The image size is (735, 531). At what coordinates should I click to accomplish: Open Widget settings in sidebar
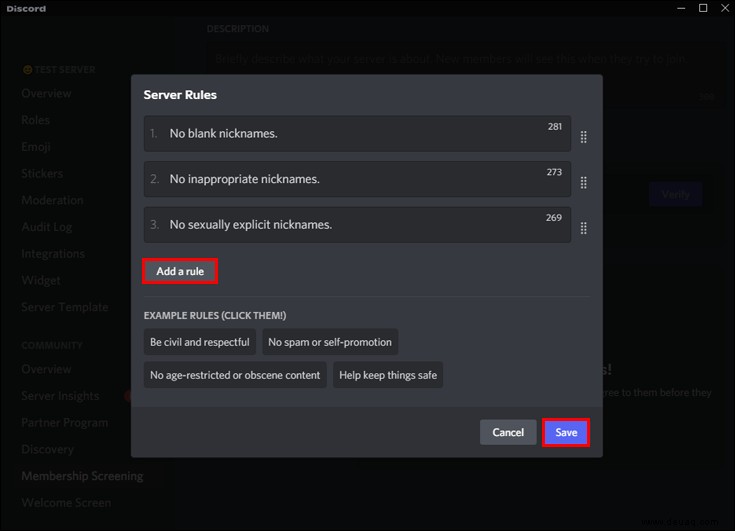click(x=41, y=280)
